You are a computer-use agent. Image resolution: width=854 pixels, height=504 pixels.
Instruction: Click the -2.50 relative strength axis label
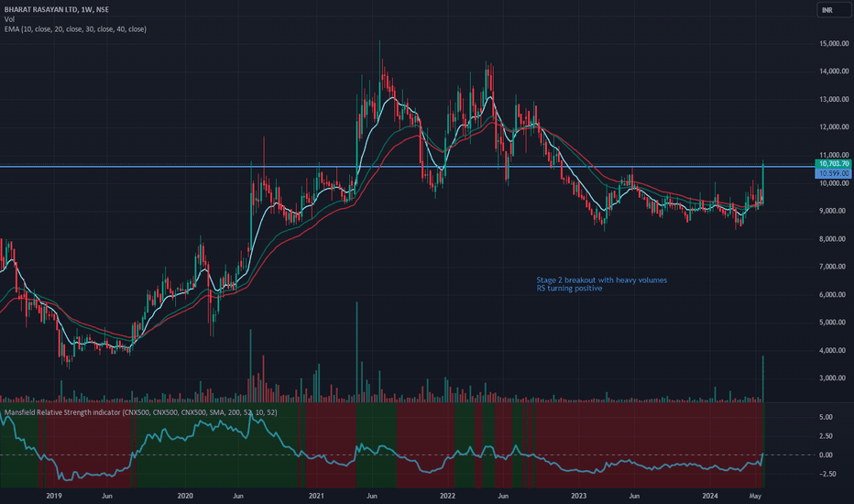(x=827, y=474)
